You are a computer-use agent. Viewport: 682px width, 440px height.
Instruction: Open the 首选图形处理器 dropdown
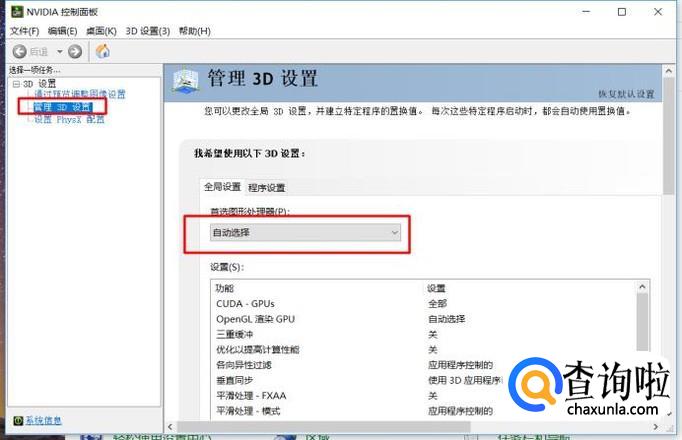click(305, 233)
